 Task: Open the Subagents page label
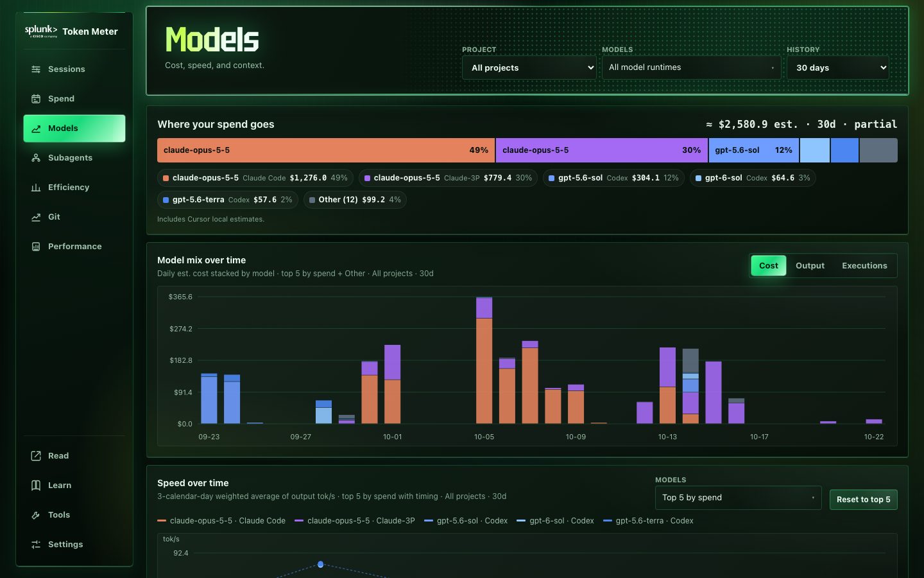[70, 158]
